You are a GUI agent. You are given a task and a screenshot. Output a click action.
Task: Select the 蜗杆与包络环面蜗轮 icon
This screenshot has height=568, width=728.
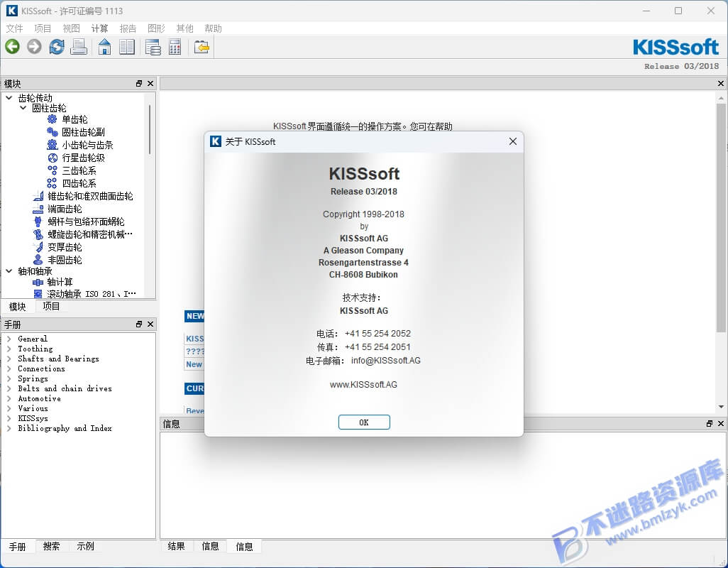[x=38, y=222]
